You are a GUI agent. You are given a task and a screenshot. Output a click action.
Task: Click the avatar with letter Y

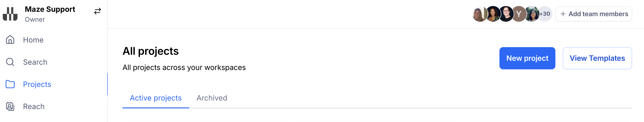point(519,14)
